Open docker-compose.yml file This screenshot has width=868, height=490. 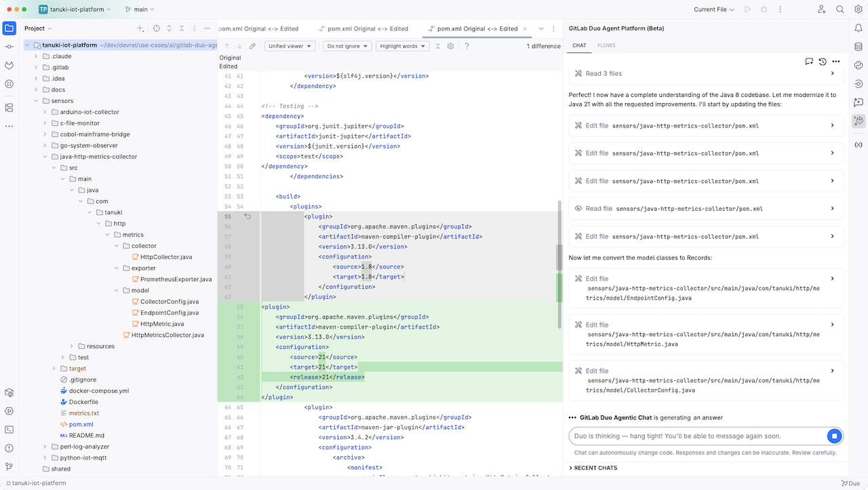(x=98, y=391)
